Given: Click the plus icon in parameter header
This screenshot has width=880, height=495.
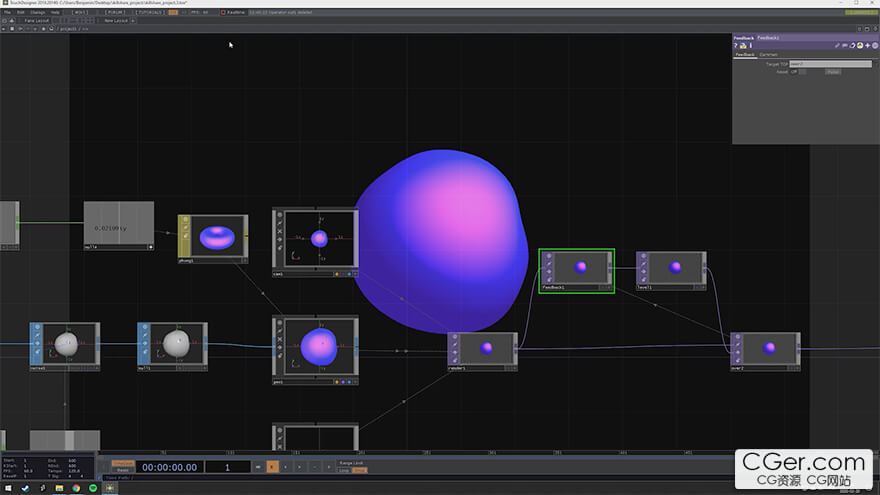Looking at the screenshot, I should [868, 45].
